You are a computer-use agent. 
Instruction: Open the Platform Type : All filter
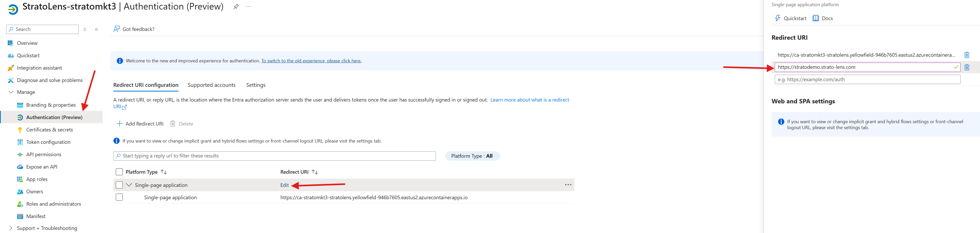472,156
